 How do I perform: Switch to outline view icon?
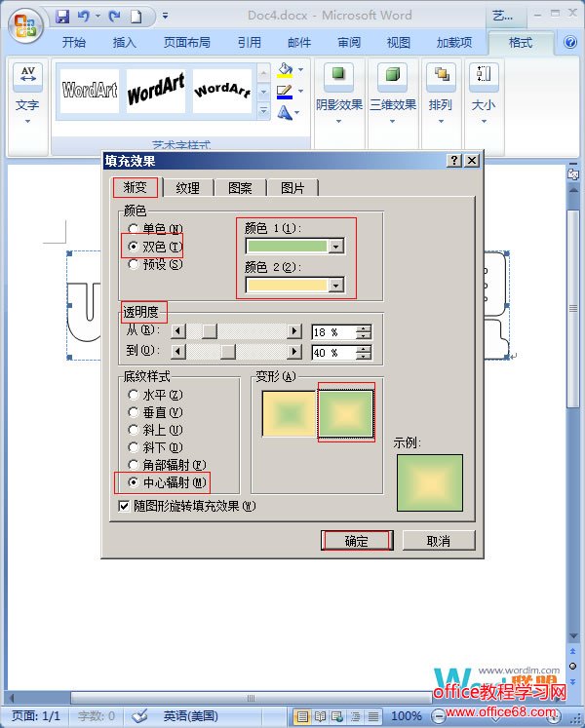[356, 716]
